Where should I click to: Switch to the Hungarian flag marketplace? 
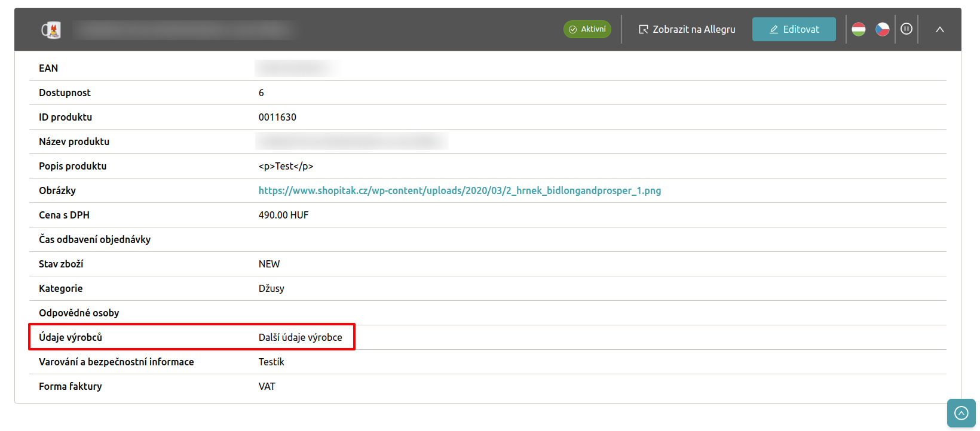click(x=859, y=29)
